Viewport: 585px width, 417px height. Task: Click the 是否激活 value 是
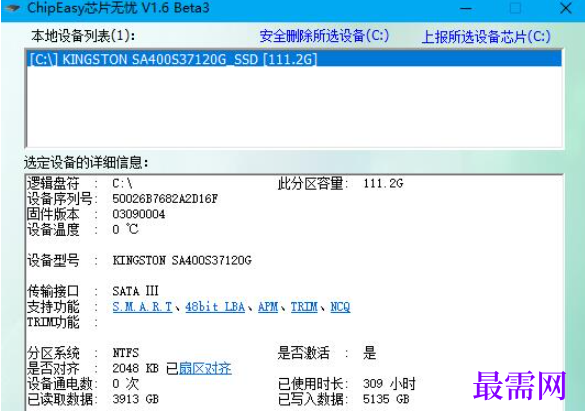click(x=369, y=353)
